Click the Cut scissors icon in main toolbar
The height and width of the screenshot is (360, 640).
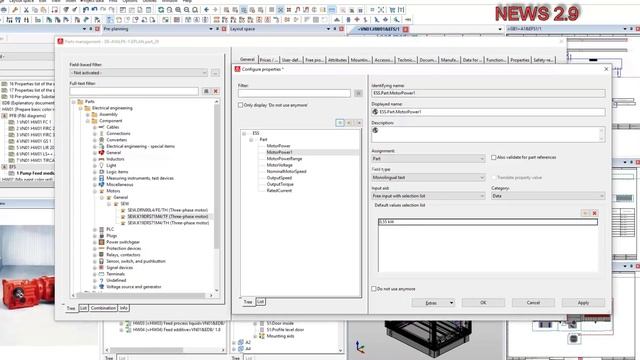(26, 10)
